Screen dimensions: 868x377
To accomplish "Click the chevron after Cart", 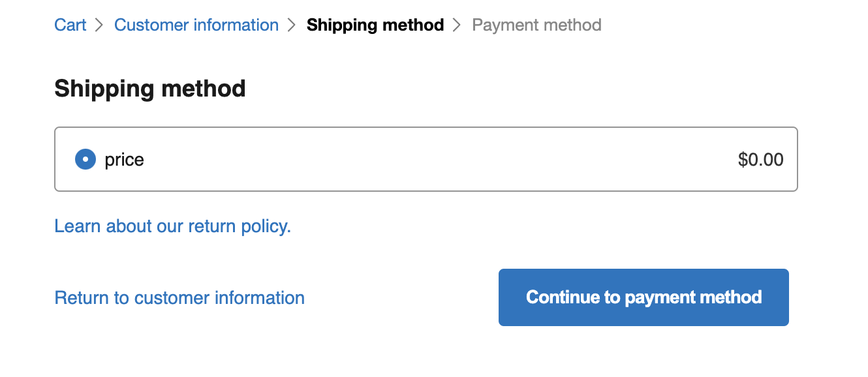I will 99,25.
